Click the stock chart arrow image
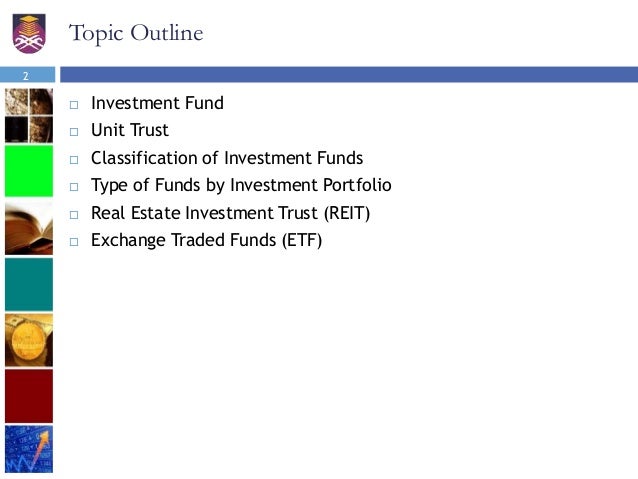The height and width of the screenshot is (479, 638). [x=29, y=449]
